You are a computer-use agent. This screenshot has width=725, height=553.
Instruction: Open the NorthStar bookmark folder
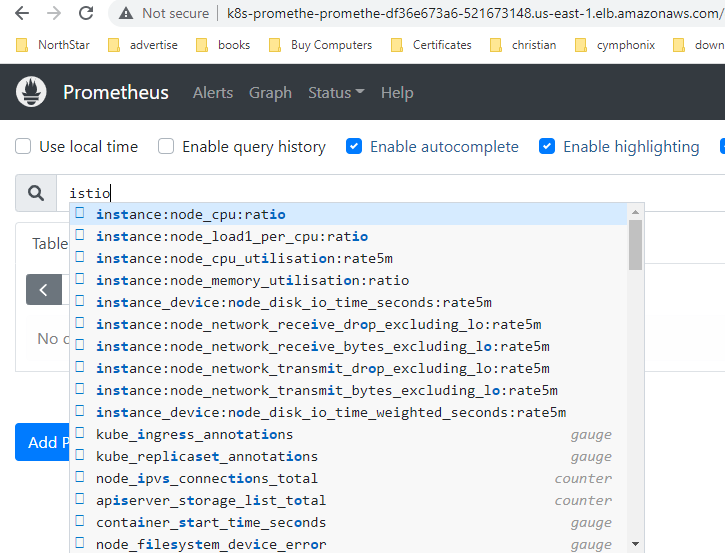[53, 45]
